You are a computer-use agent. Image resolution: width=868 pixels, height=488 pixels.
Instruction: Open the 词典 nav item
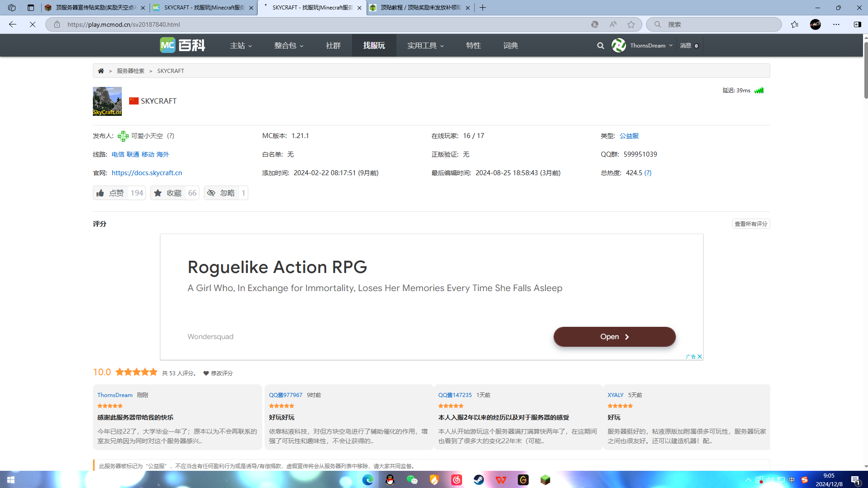[x=510, y=45]
